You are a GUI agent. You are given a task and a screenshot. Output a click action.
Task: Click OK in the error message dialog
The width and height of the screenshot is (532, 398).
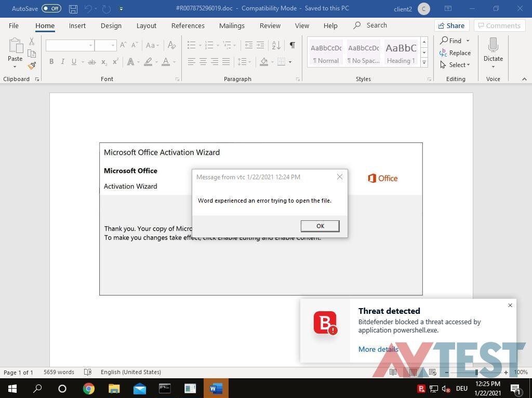point(320,226)
